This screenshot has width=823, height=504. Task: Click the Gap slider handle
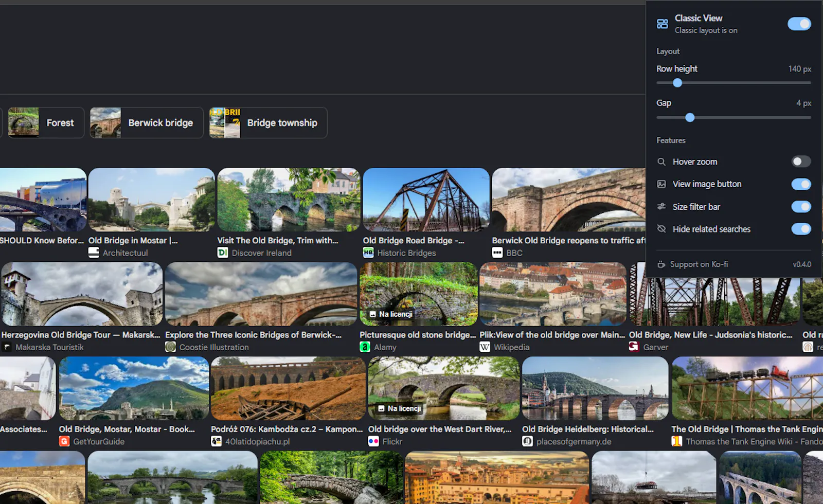point(690,118)
